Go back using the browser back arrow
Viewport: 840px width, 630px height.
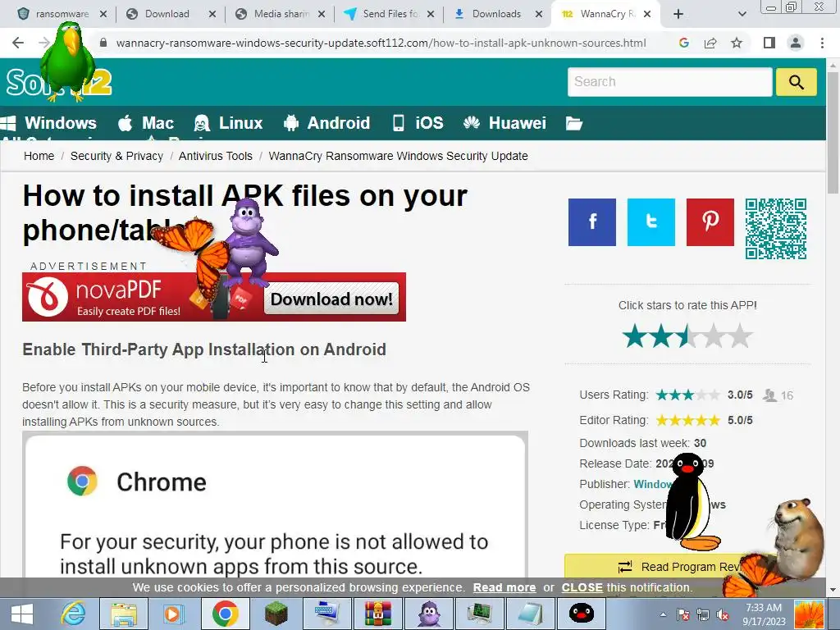pos(18,43)
